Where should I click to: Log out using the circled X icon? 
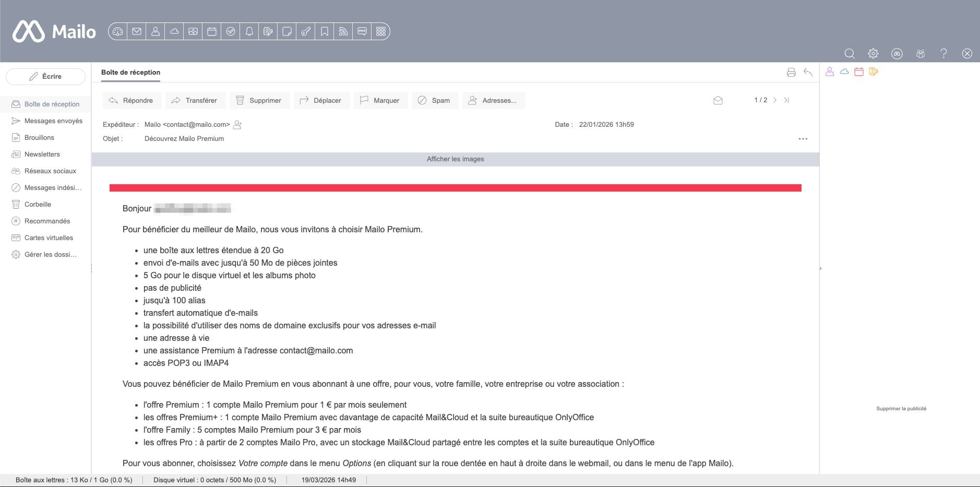click(x=967, y=54)
